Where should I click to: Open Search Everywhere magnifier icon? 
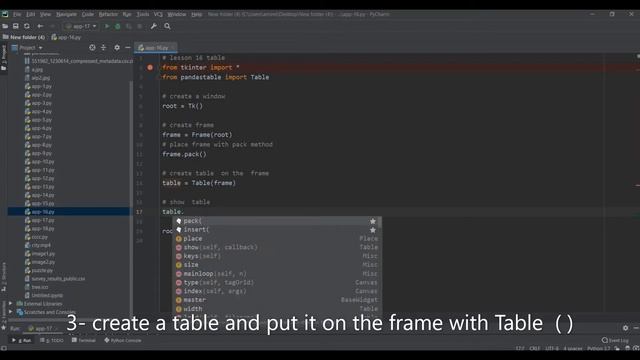click(167, 26)
